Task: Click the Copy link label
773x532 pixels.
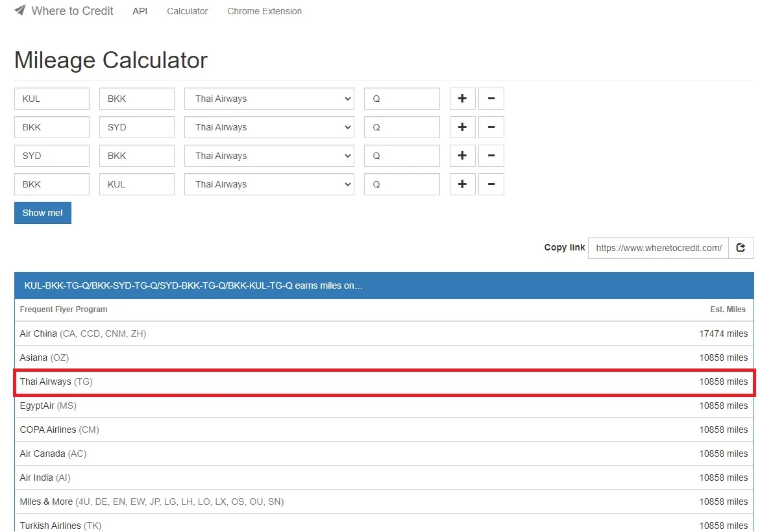Action: (x=565, y=247)
